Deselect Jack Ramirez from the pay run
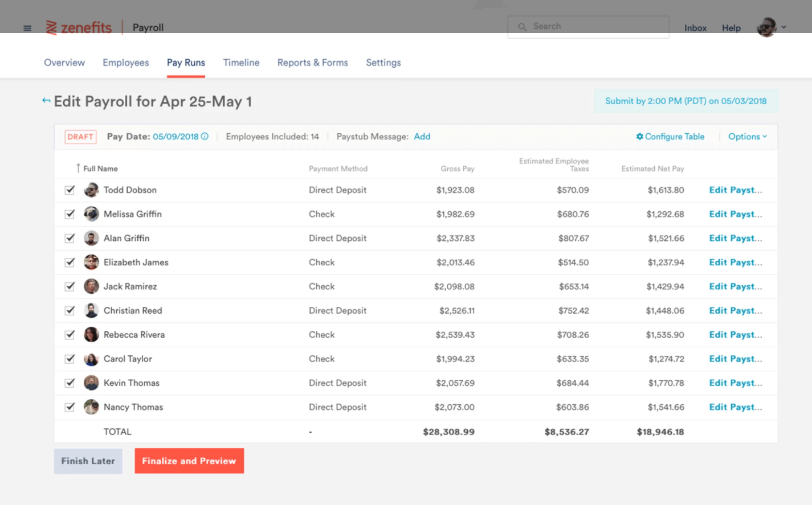 tap(70, 286)
